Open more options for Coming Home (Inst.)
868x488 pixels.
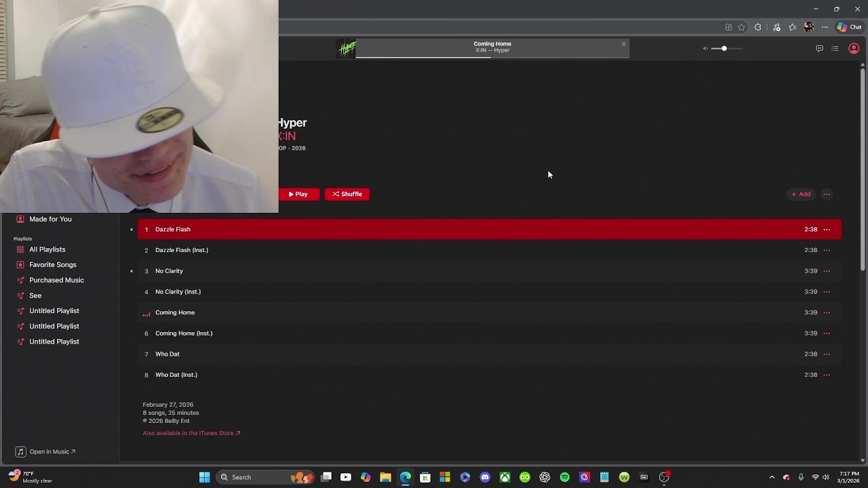click(827, 333)
